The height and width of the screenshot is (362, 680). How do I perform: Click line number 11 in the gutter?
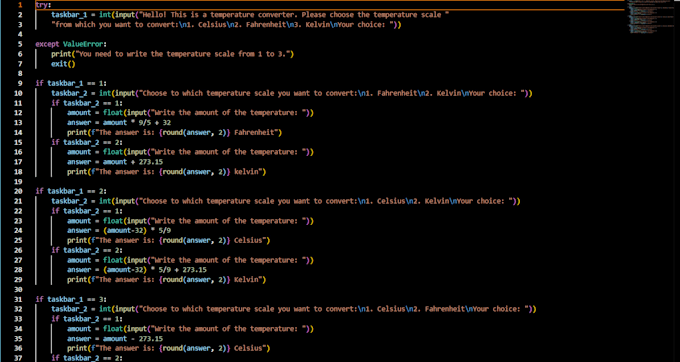click(19, 103)
